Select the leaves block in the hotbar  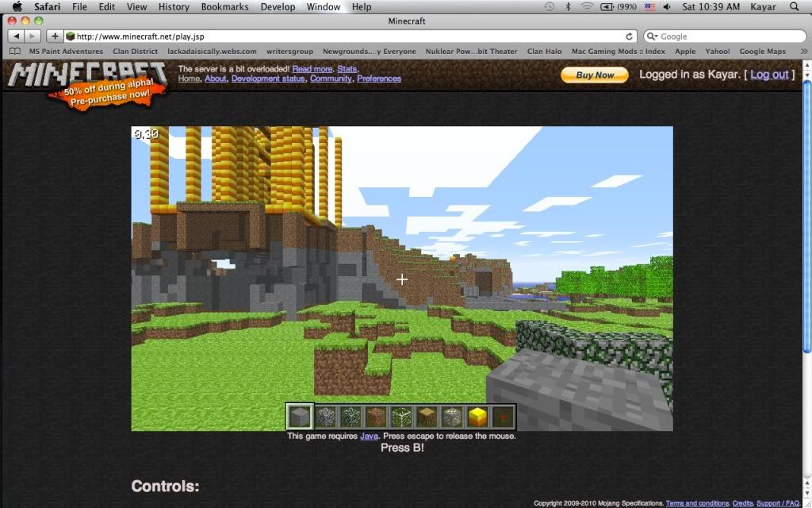pos(401,416)
